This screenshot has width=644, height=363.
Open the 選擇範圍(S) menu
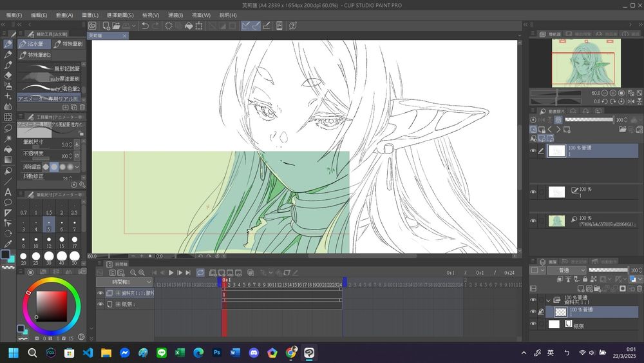tap(120, 15)
